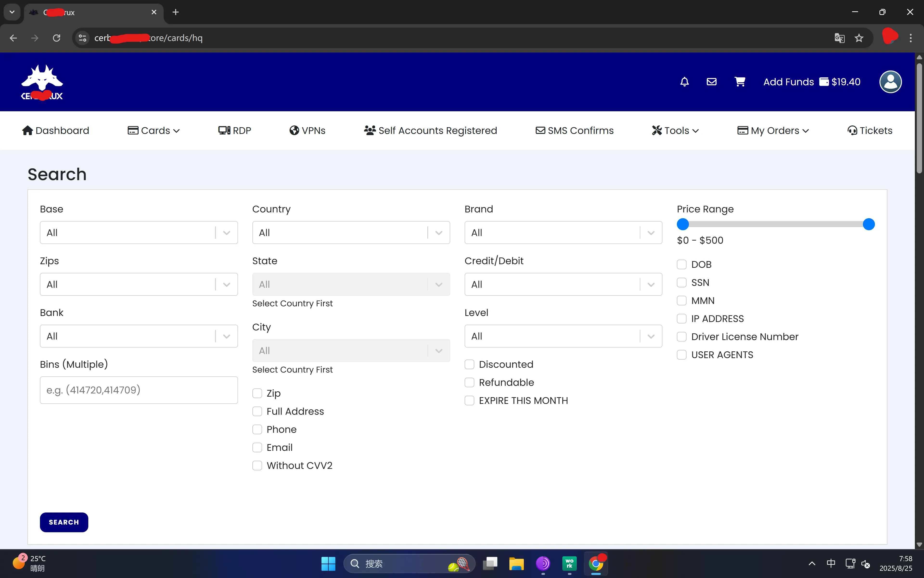Open the Level dropdown
The image size is (924, 578).
[563, 336]
